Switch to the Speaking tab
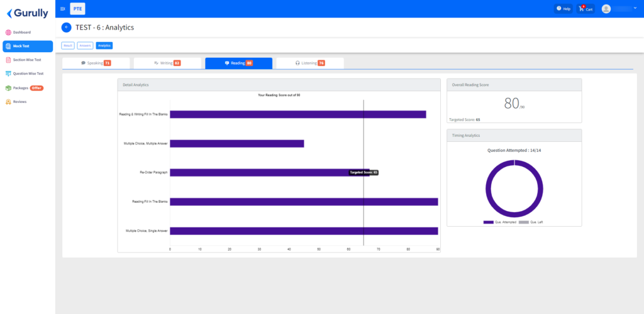 [x=96, y=63]
